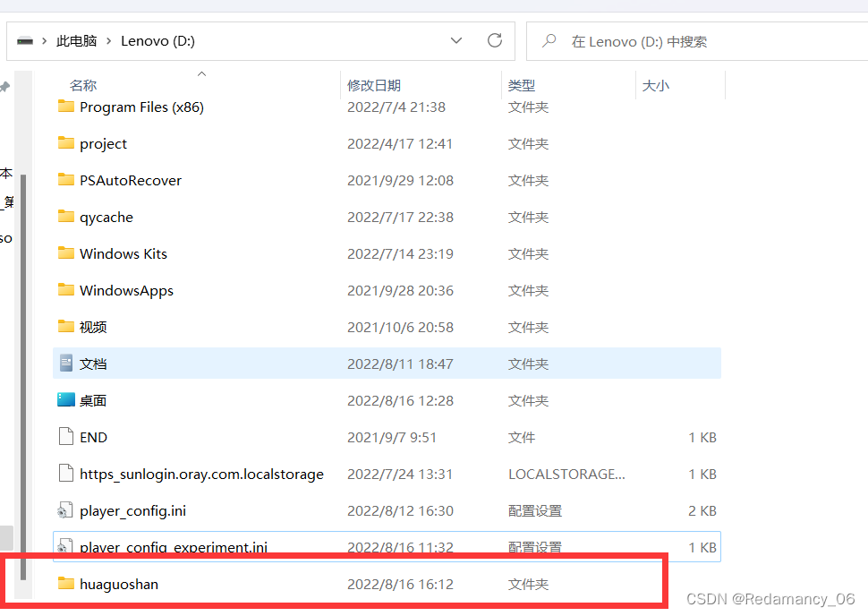Click the 视频 folder name

coord(93,328)
